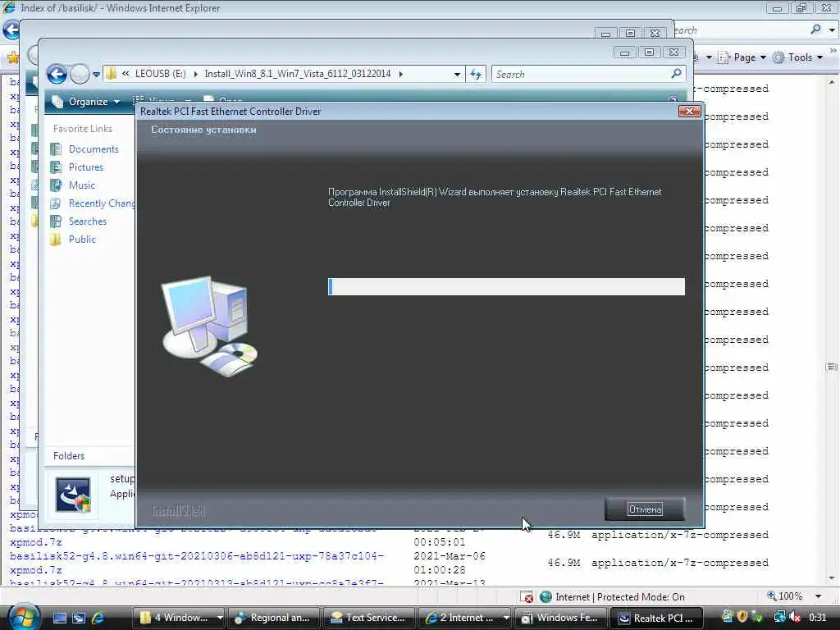Image resolution: width=840 pixels, height=630 pixels.
Task: Open the 4 Windows Explorer taskbar group
Action: (x=180, y=618)
